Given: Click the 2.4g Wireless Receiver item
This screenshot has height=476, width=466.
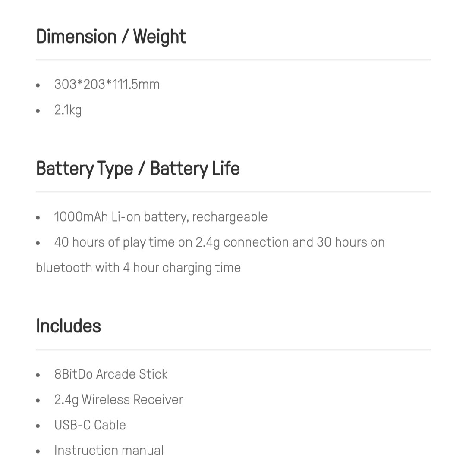Looking at the screenshot, I should (119, 400).
